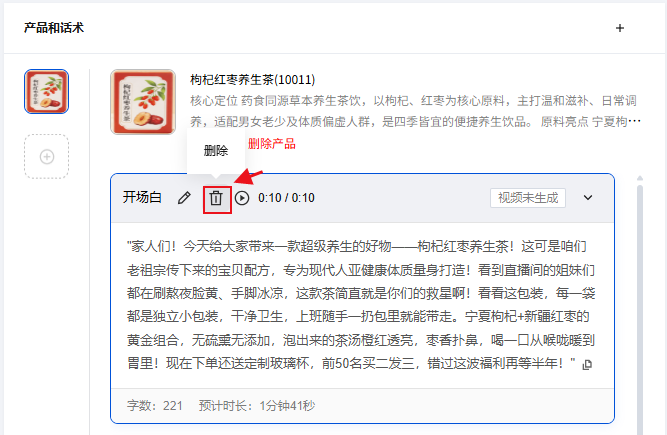Edit the 开场白 script with the pencil icon
The image size is (667, 435).
tap(184, 198)
